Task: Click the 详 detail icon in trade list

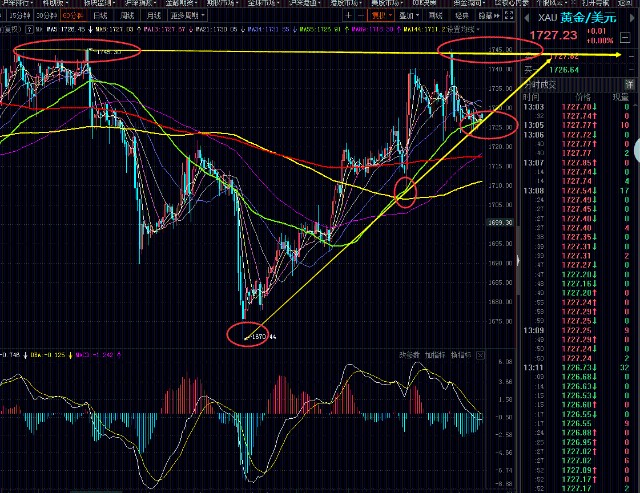Action: click(629, 84)
